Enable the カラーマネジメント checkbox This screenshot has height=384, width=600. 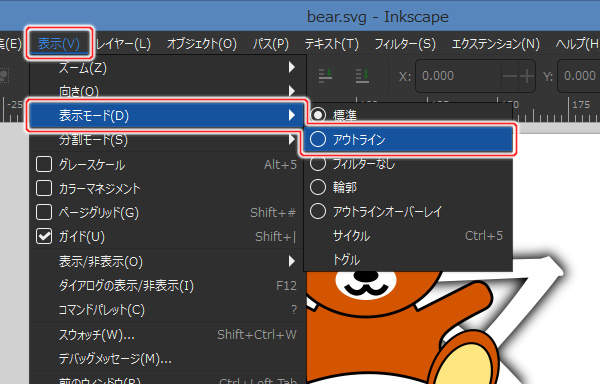pyautogui.click(x=44, y=188)
